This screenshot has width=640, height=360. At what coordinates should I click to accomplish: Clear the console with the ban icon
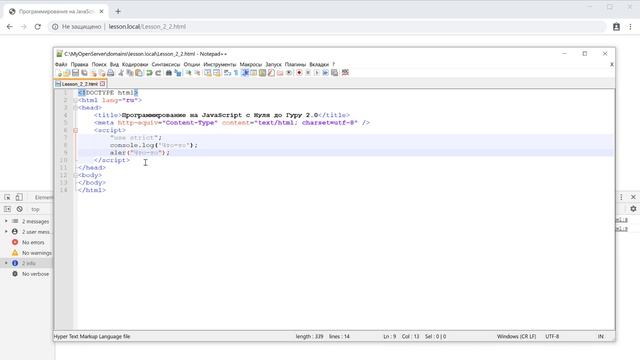pyautogui.click(x=20, y=209)
